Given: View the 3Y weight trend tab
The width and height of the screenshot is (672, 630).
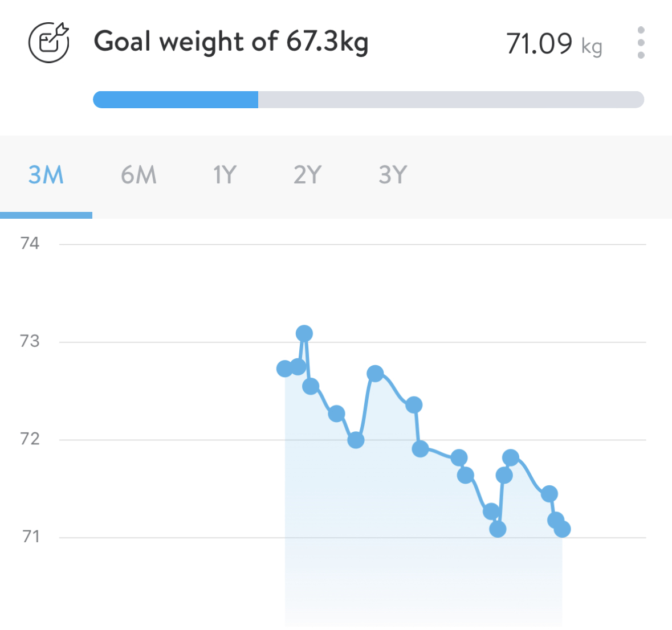Looking at the screenshot, I should 393,175.
